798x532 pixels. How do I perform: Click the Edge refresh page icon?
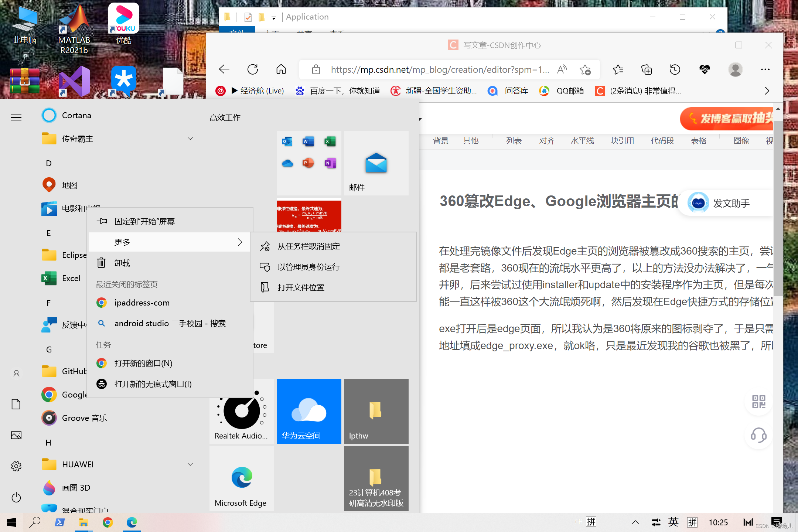253,69
